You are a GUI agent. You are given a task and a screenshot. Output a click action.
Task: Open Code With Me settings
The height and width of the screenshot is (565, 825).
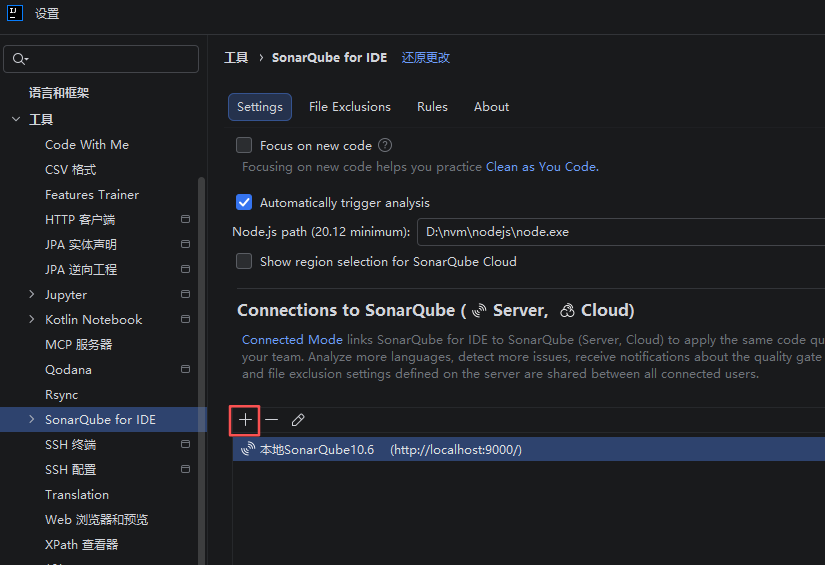tap(87, 145)
